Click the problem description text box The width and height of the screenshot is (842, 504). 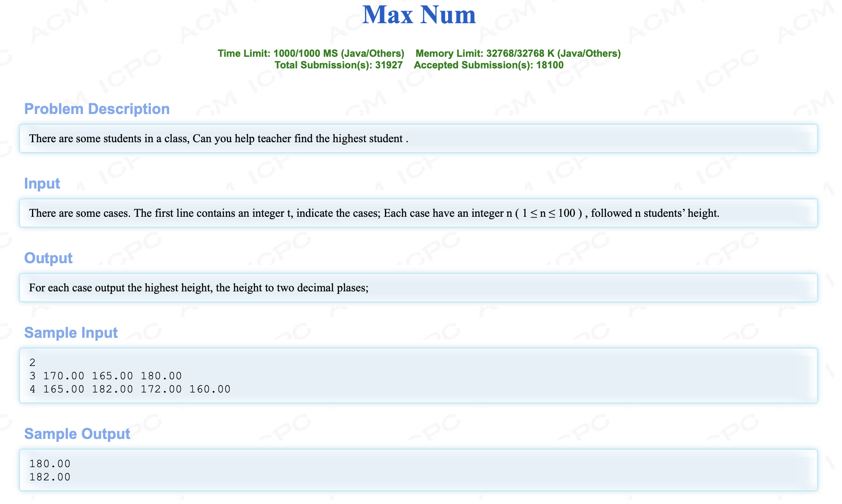418,138
